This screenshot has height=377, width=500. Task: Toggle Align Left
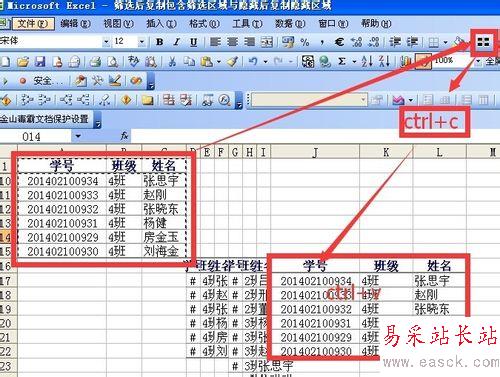click(215, 42)
